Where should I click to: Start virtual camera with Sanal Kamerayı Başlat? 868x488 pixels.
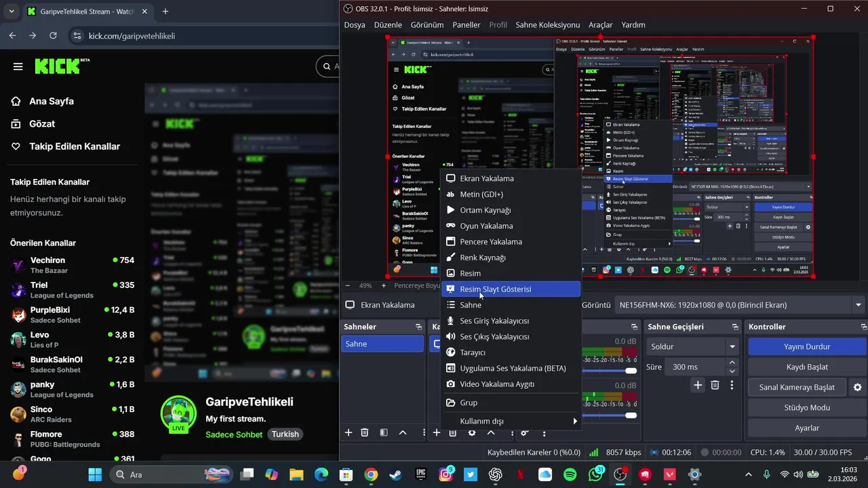(797, 387)
